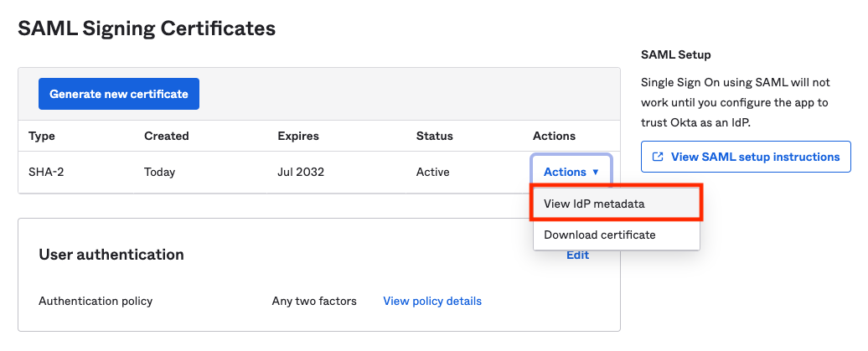Click the external link icon in setup button
Screen dimensions: 868x351
pos(658,157)
